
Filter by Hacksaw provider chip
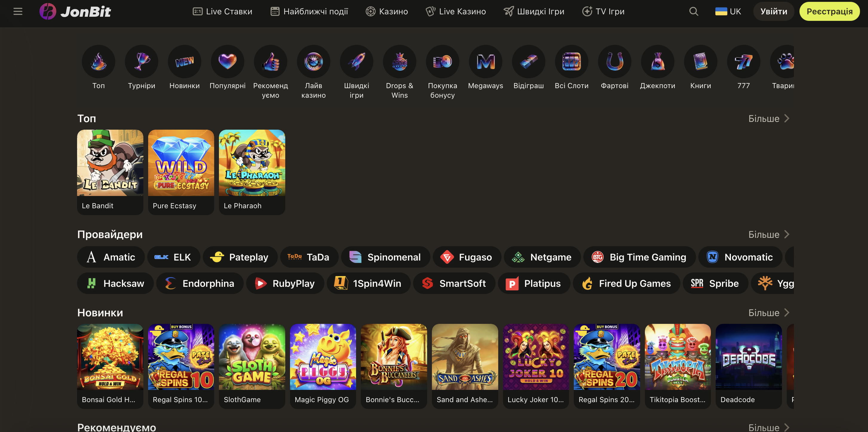point(115,284)
